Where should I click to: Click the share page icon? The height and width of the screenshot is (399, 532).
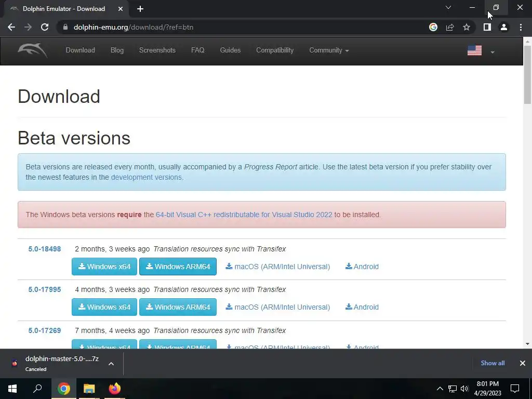[x=450, y=27]
